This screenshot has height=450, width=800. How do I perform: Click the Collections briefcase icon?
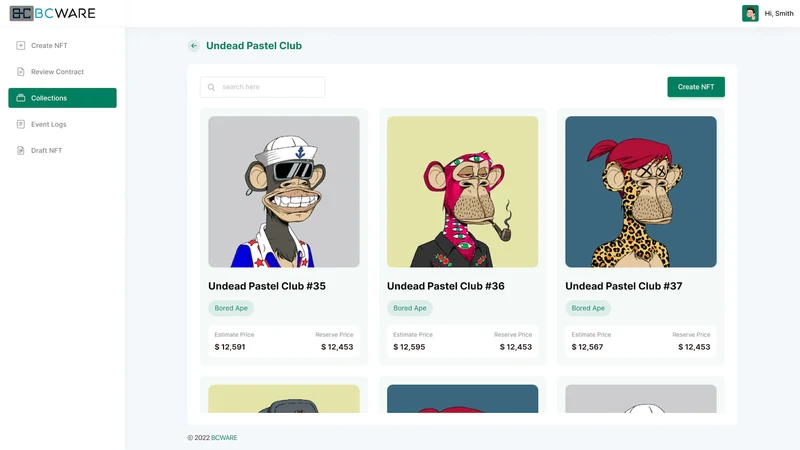pos(20,98)
